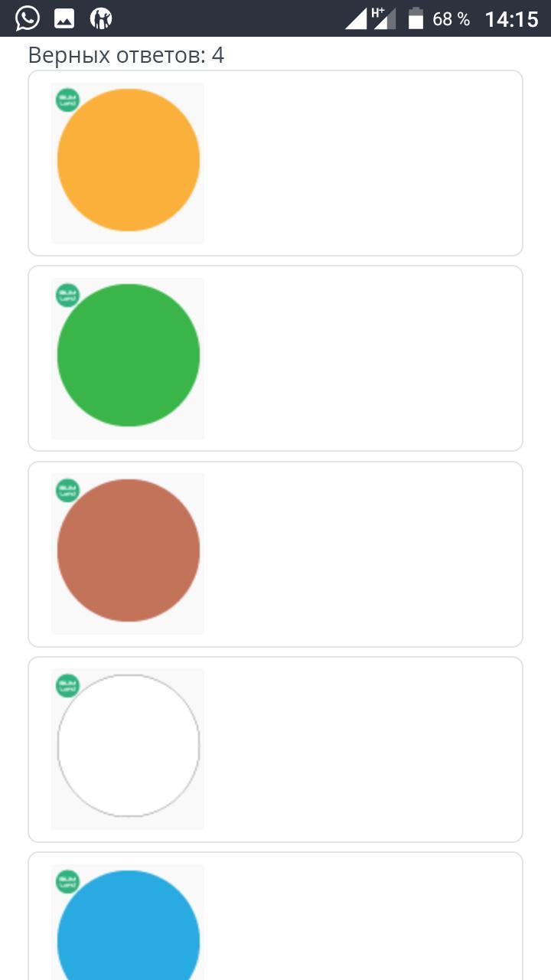Tap the 68 % battery percentage text
Image resolution: width=551 pixels, height=980 pixels.
click(x=452, y=18)
